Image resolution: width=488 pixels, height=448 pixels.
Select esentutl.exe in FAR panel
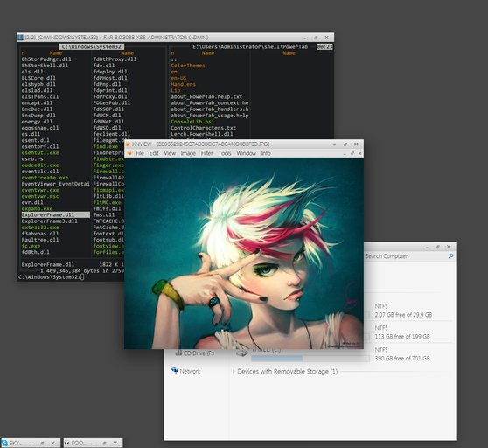click(40, 152)
